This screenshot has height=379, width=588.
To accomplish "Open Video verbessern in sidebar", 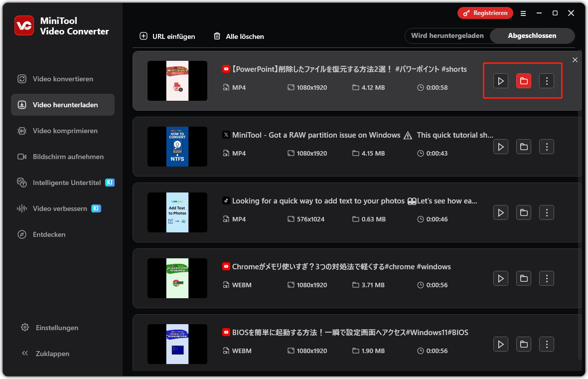I will point(63,208).
